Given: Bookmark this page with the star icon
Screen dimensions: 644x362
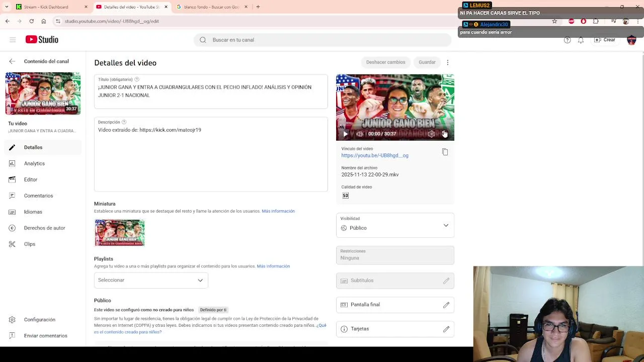Looking at the screenshot, I should 554,21.
